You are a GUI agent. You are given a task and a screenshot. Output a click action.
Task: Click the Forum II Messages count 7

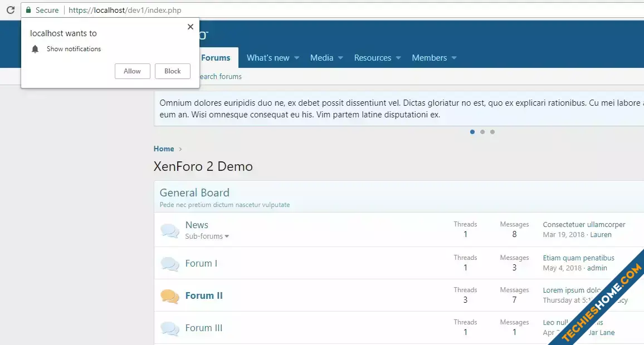click(x=514, y=300)
